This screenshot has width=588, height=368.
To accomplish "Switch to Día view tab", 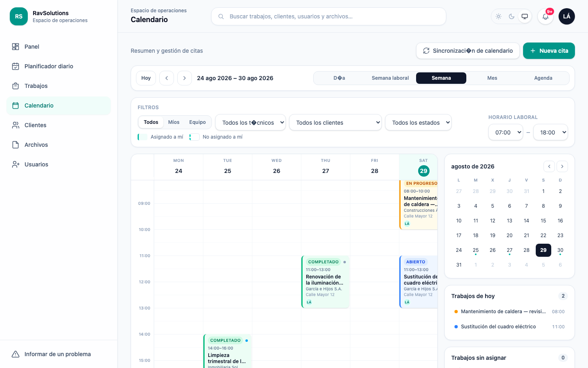I will click(x=339, y=78).
